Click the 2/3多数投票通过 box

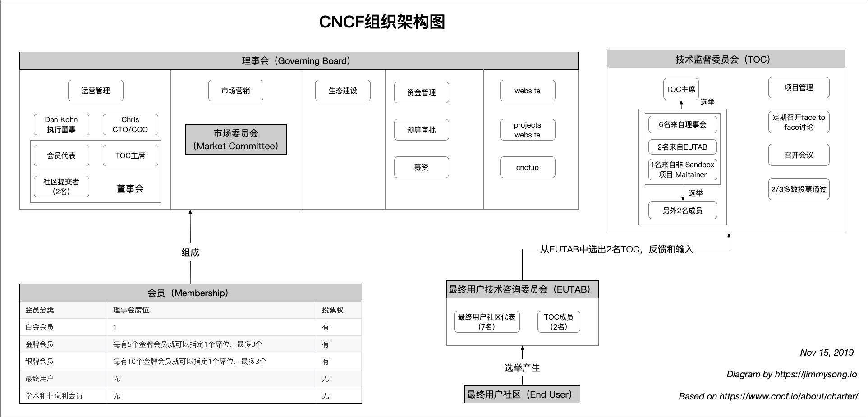click(x=799, y=189)
